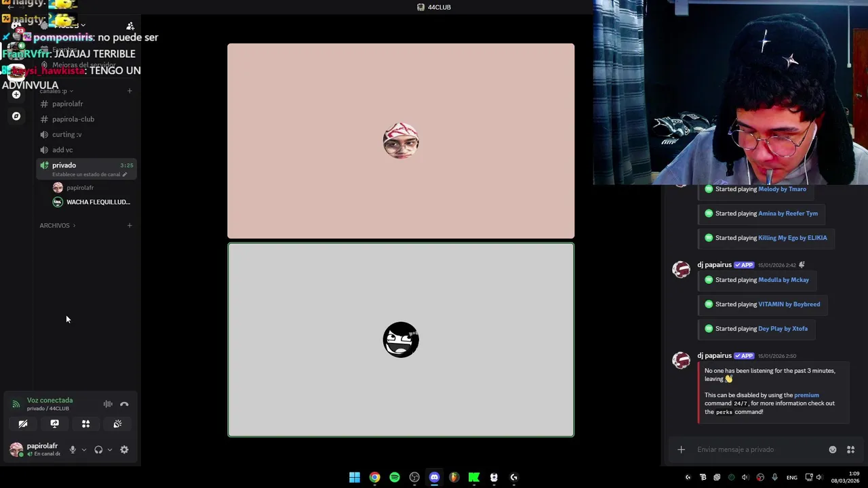View voice connection signal details
Screen dimensions: 868x488
pyautogui.click(x=16, y=404)
